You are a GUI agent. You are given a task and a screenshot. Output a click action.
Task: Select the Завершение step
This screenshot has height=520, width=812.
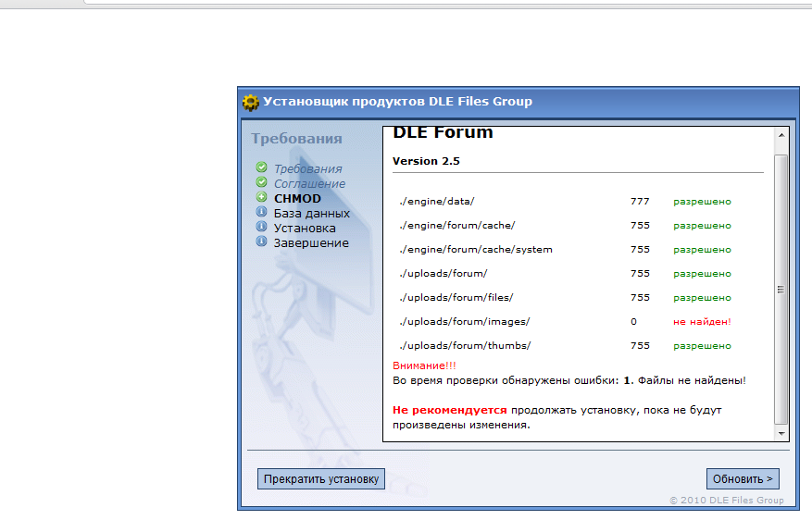tap(311, 243)
